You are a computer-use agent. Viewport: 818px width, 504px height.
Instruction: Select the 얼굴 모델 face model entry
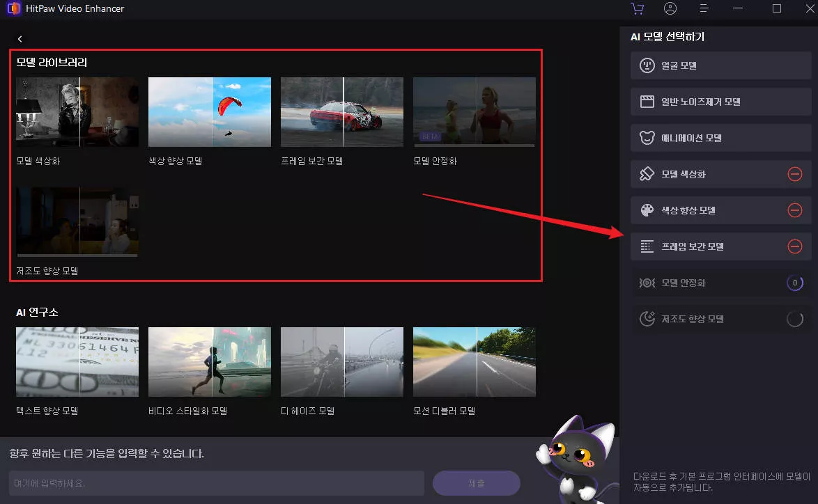coord(720,65)
